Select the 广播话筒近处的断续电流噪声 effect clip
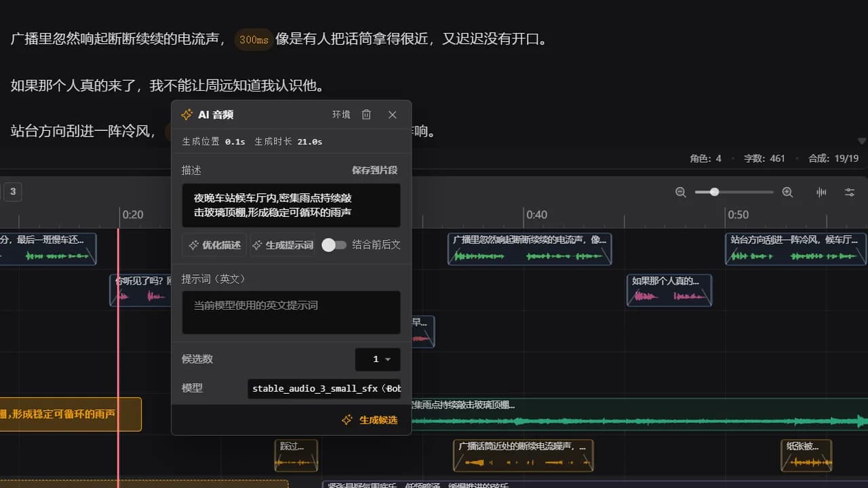Viewport: 868px width, 488px height. point(524,455)
